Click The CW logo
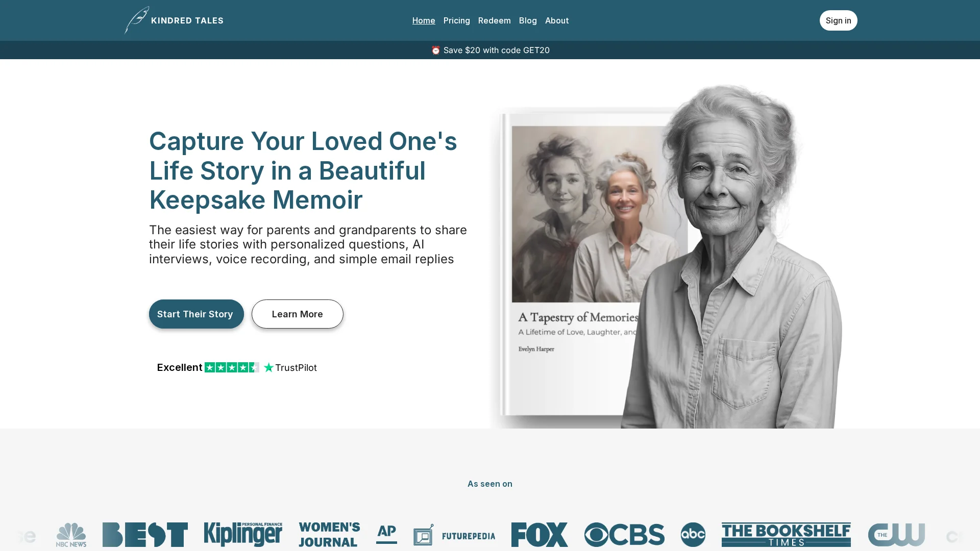 point(896,534)
